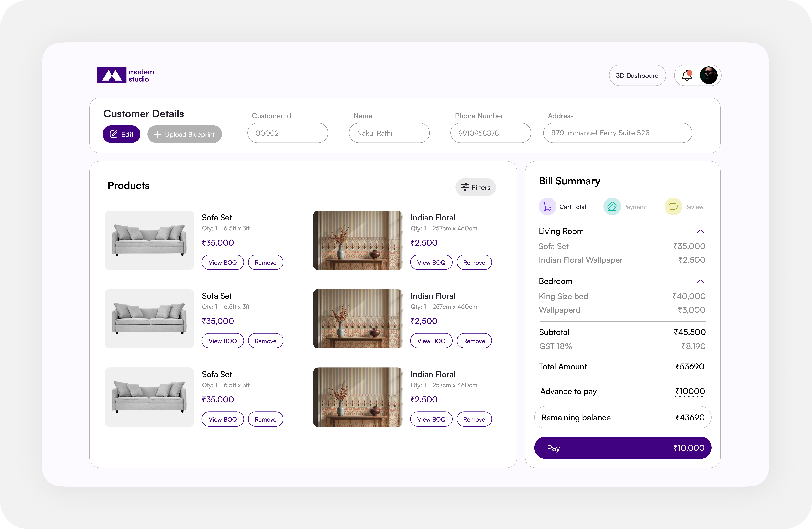Switch to the Payment step
Image resolution: width=812 pixels, height=529 pixels.
(625, 207)
